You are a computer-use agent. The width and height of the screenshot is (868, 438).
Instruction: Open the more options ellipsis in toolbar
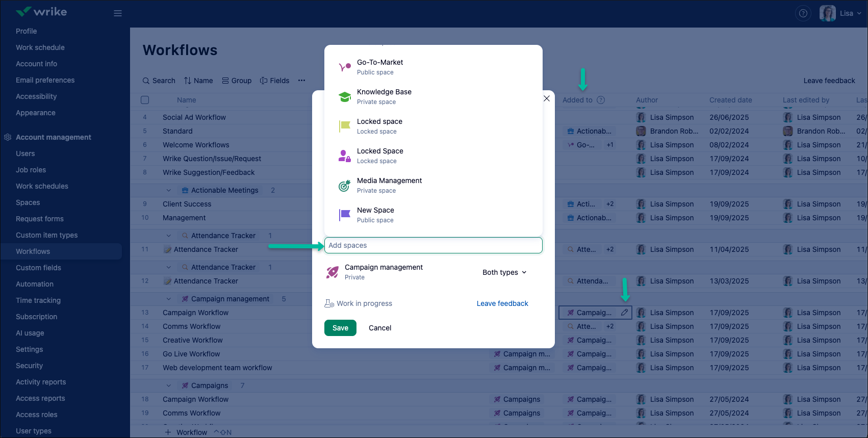point(302,81)
